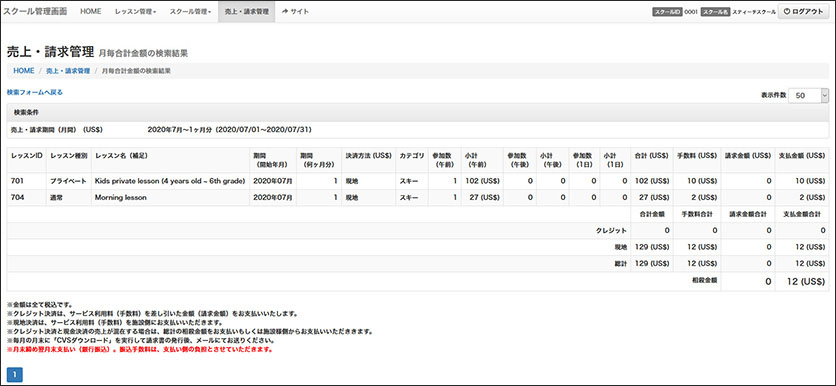Screen dimensions: 836x386
Task: Click the 2020年7月〜1ヶ月分 period text
Action: tap(229, 130)
